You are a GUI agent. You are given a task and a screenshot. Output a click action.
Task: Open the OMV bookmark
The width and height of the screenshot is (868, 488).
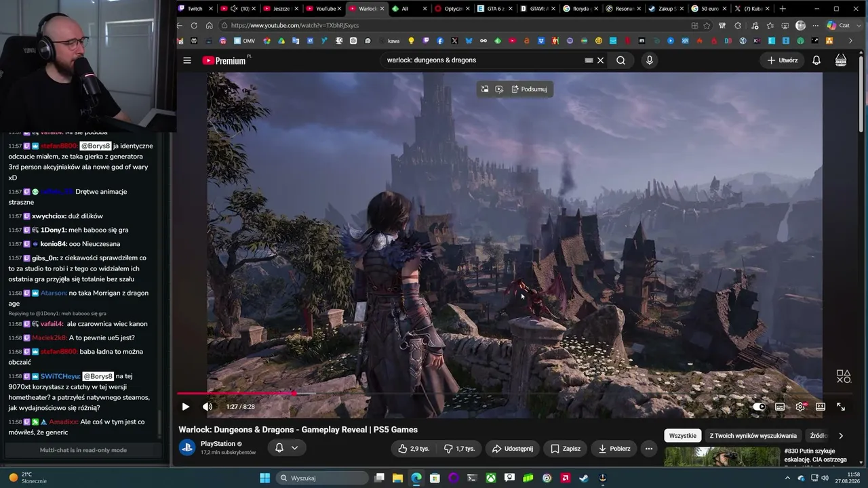click(x=244, y=41)
